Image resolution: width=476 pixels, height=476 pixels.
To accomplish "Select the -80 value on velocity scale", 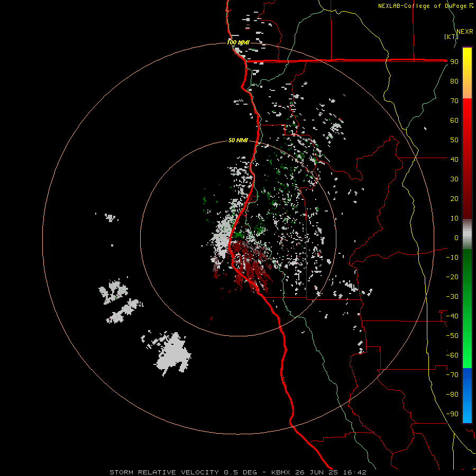I will click(x=452, y=395).
